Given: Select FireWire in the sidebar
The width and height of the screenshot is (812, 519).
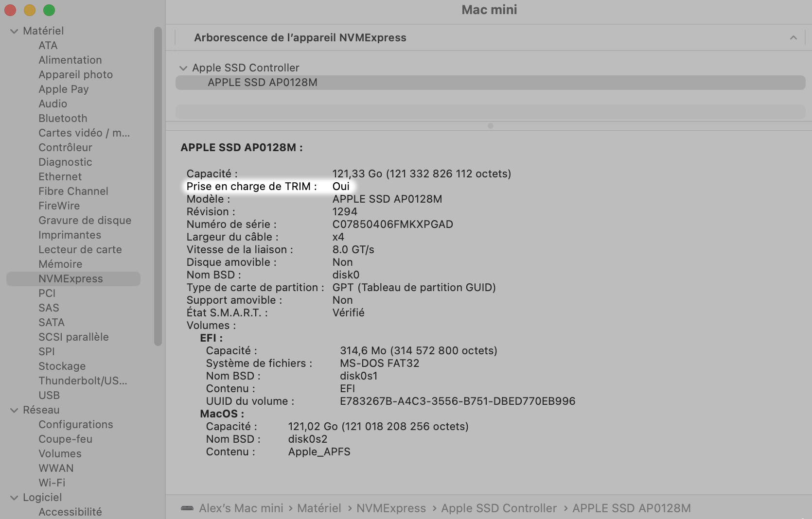Looking at the screenshot, I should coord(59,206).
